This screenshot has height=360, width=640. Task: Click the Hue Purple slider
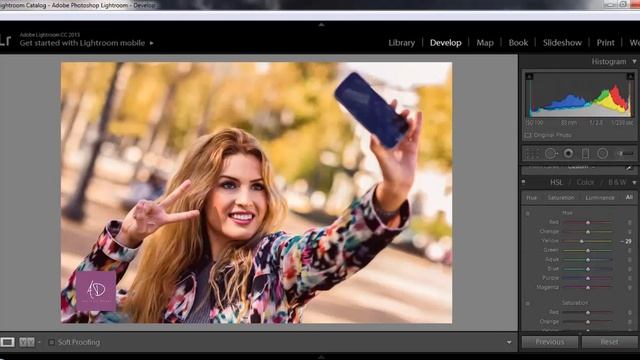pos(588,278)
